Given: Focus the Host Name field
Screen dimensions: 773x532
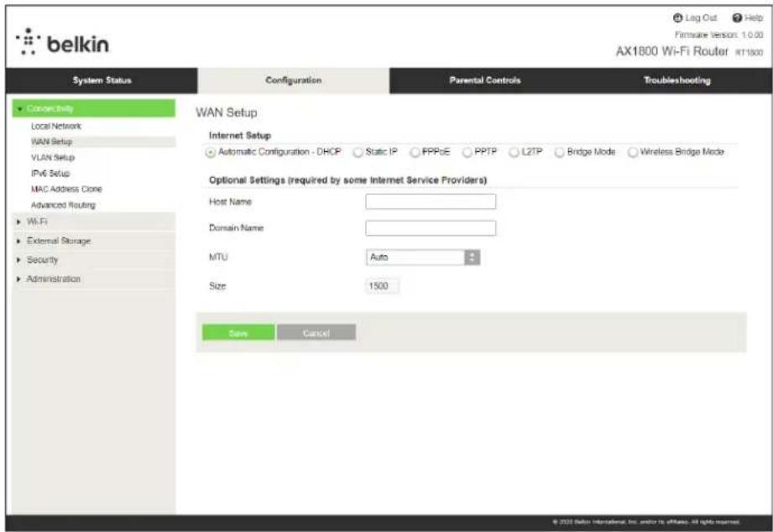Looking at the screenshot, I should [431, 201].
